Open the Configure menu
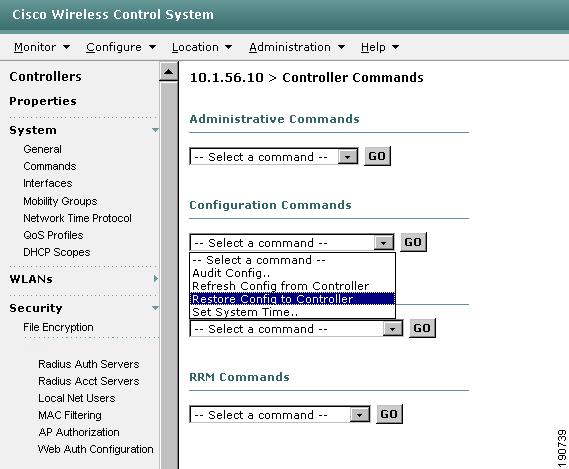This screenshot has height=469, width=569. click(x=114, y=47)
